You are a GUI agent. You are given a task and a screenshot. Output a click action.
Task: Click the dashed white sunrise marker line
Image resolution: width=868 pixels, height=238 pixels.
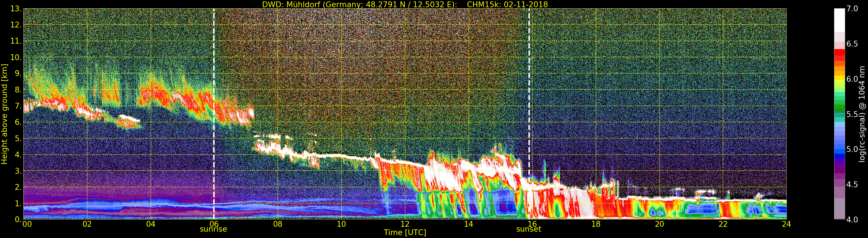[214, 114]
